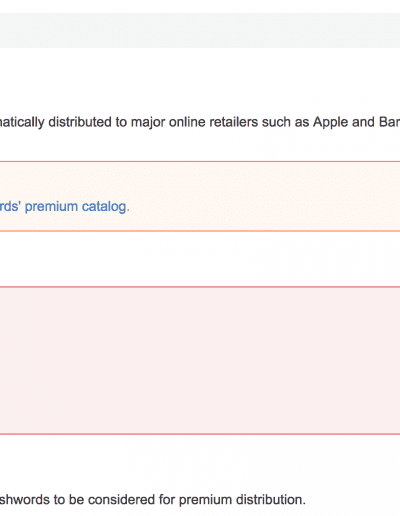Screen dimensions: 400x516
Task: Click the gray header bar at top
Action: [200, 30]
